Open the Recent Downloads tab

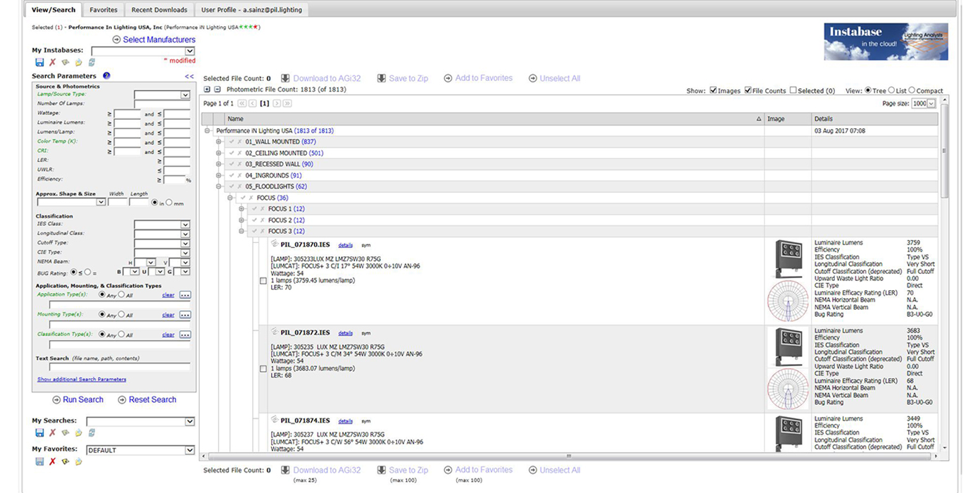pos(159,10)
